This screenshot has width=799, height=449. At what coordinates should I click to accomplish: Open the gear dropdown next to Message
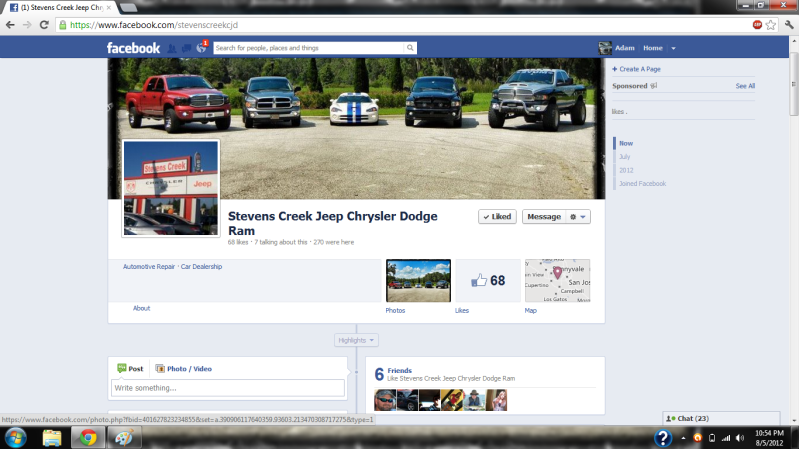tap(578, 217)
